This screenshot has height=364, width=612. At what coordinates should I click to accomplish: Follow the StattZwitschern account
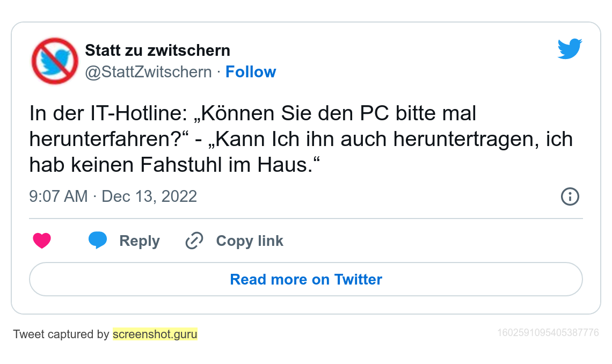pos(250,72)
